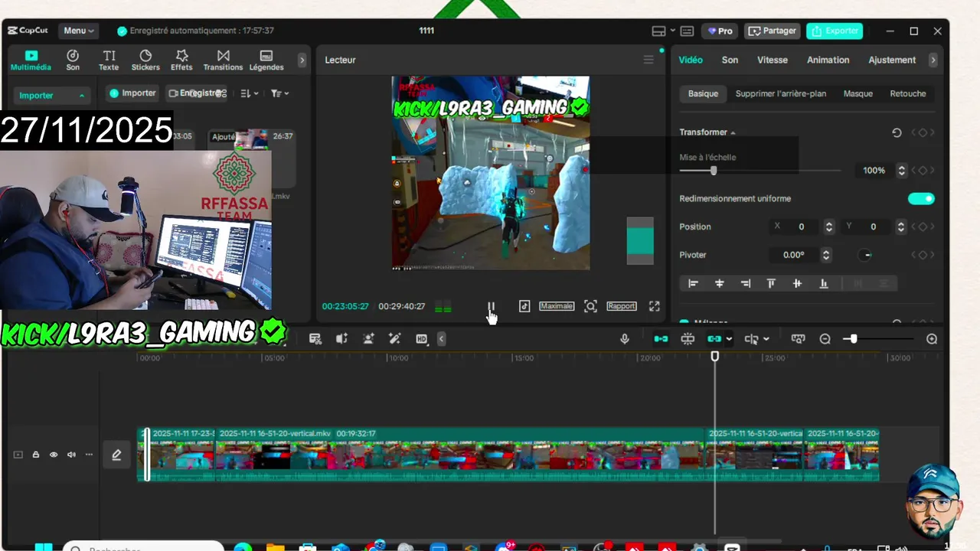Open the Effets panel
Image resolution: width=980 pixels, height=551 pixels.
[181, 60]
